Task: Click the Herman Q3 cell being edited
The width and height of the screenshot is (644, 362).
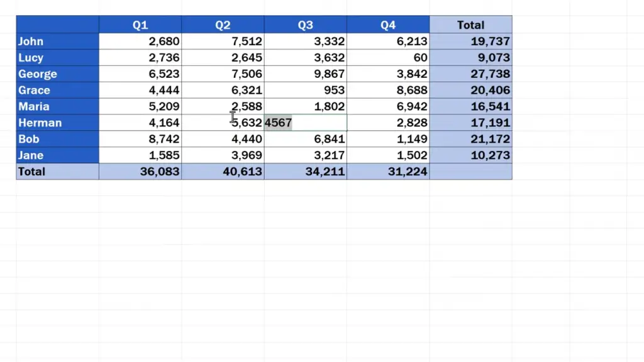Action: (305, 123)
